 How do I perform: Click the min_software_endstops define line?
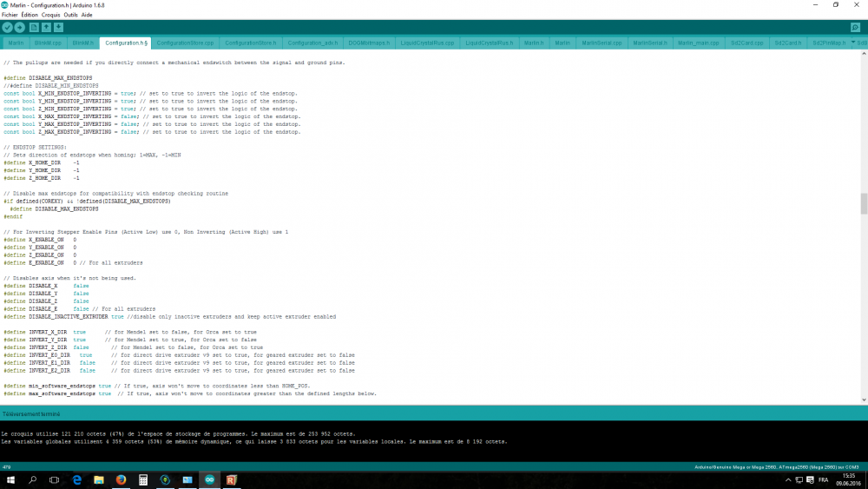(x=156, y=386)
